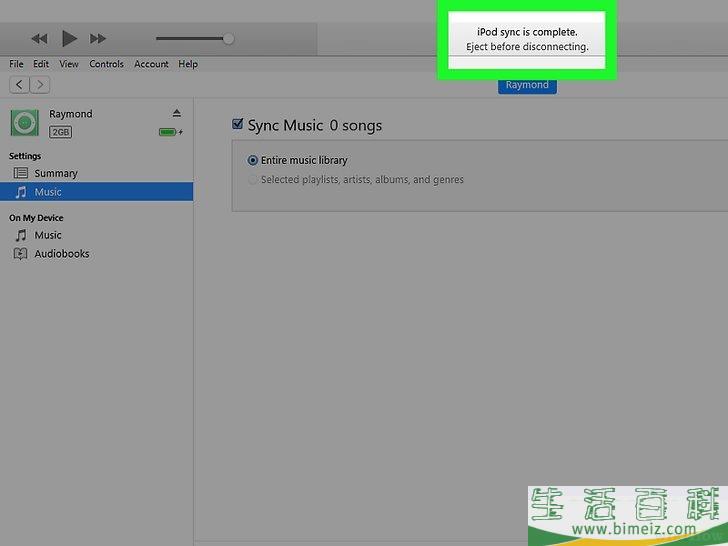Screen dimensions: 728x546
Task: Open the Help menu
Action: pos(188,64)
